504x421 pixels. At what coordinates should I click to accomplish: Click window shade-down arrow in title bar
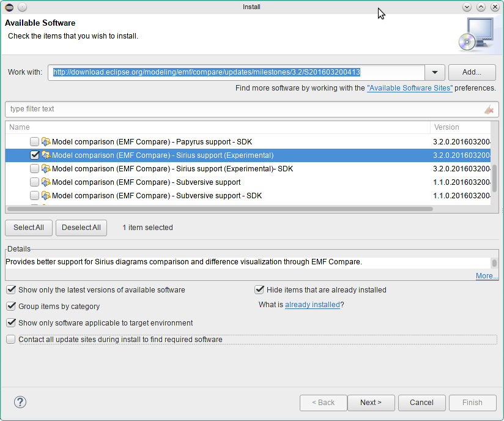[467, 7]
